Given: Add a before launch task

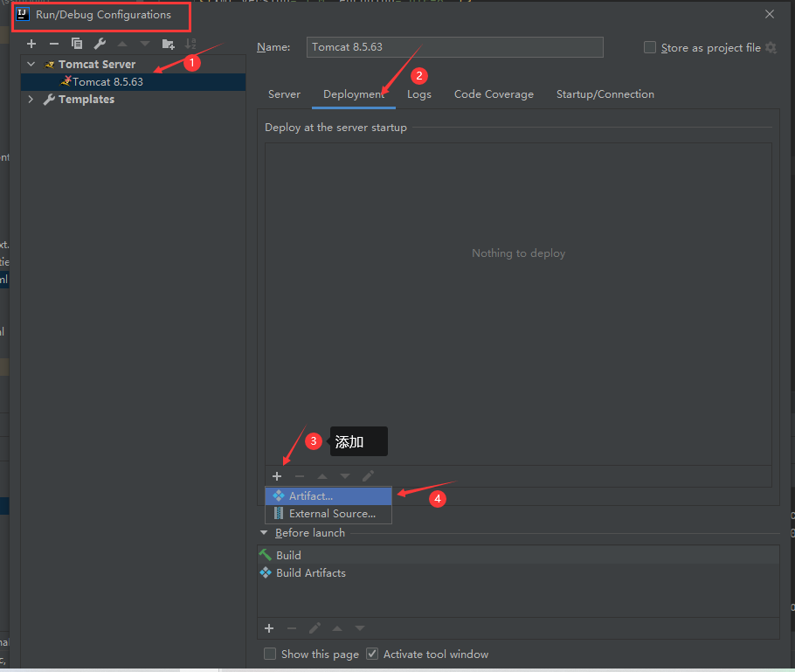Looking at the screenshot, I should (x=269, y=629).
